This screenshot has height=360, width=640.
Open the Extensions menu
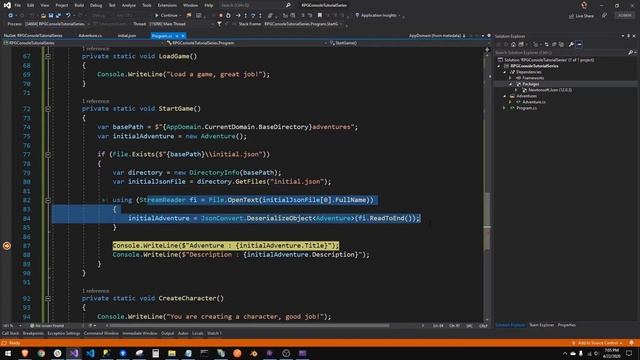[x=167, y=5]
